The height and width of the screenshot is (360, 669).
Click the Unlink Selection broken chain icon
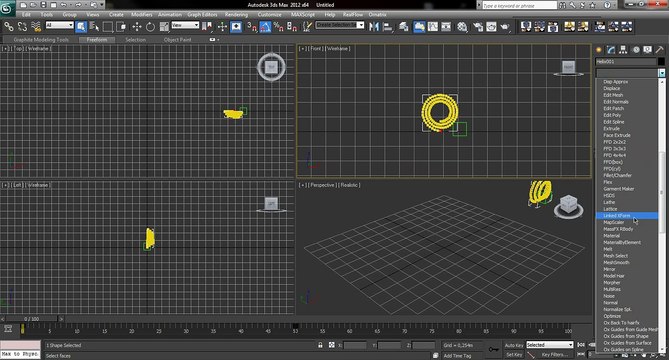coord(22,26)
